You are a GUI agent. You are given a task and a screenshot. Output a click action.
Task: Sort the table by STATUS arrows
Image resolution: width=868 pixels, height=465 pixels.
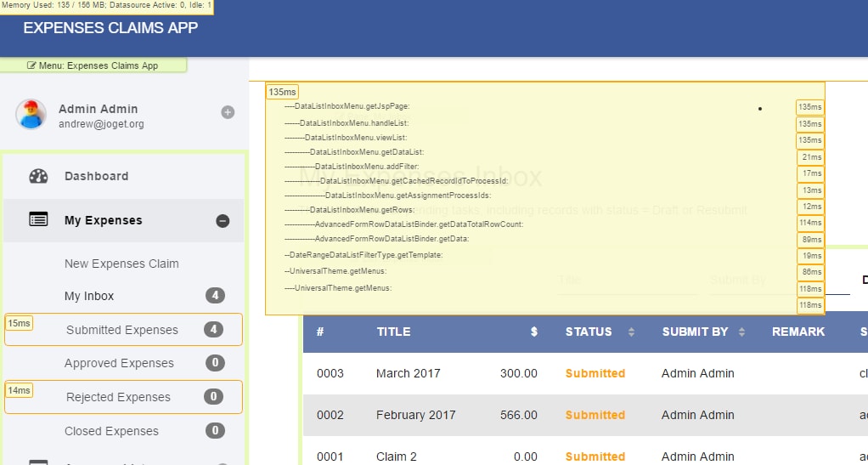tap(631, 332)
